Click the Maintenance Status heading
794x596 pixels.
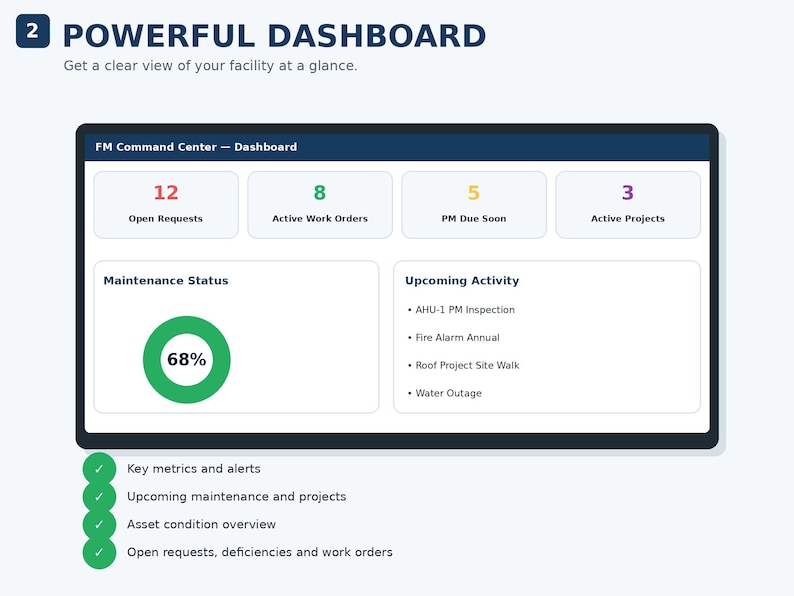click(x=166, y=281)
